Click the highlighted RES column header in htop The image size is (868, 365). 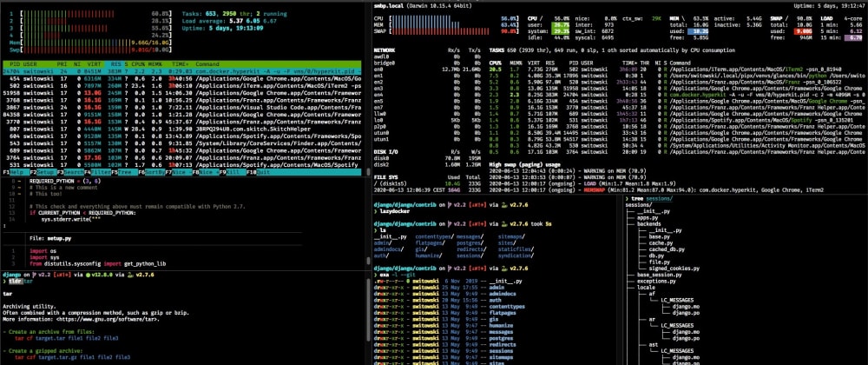(x=115, y=64)
